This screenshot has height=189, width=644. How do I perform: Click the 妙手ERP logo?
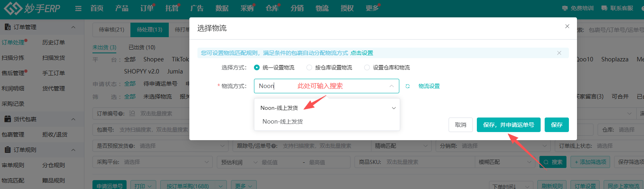click(32, 8)
